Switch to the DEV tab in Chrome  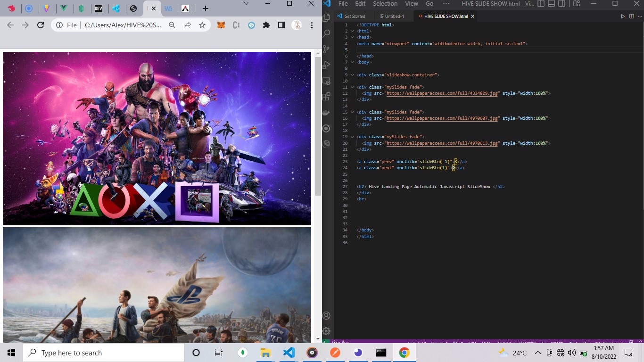point(98,8)
